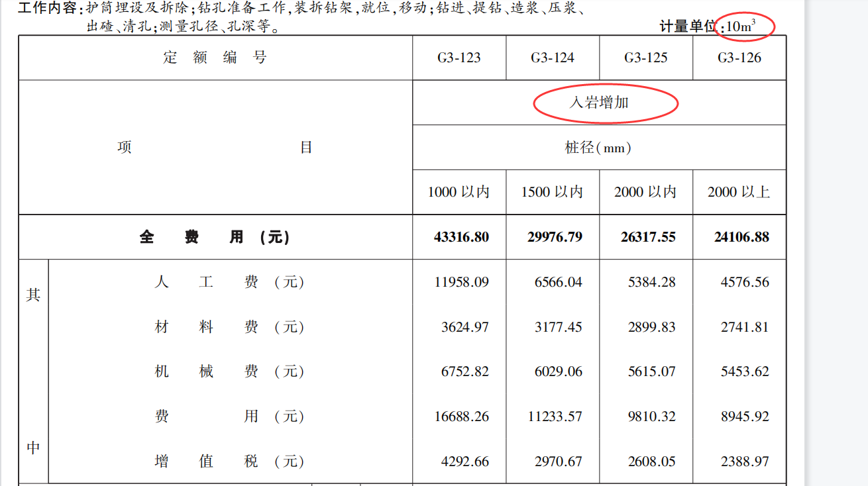The image size is (868, 486).
Task: Select the 入岩增加 heading text
Action: click(600, 103)
